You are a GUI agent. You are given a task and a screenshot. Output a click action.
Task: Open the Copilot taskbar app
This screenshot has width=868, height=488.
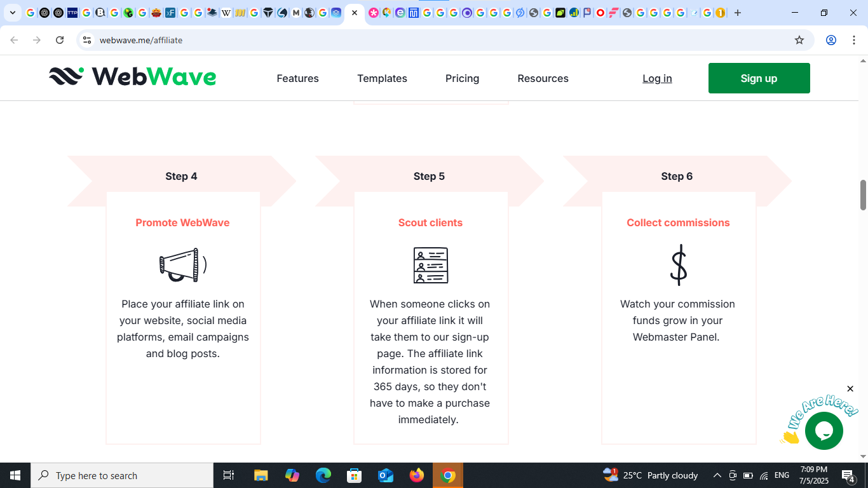pyautogui.click(x=292, y=475)
